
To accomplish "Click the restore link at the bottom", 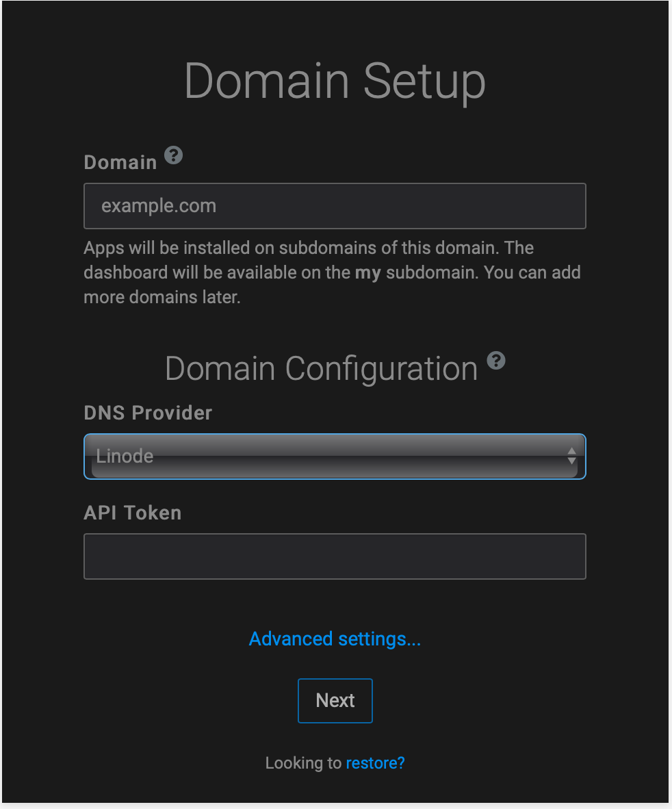I will coord(375,762).
